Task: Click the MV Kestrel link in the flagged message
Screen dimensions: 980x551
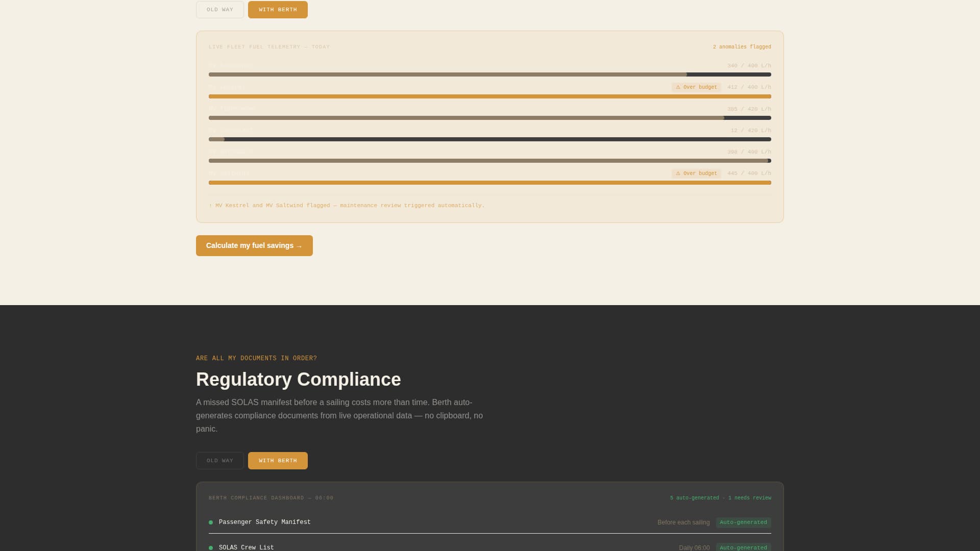Action: [231, 206]
